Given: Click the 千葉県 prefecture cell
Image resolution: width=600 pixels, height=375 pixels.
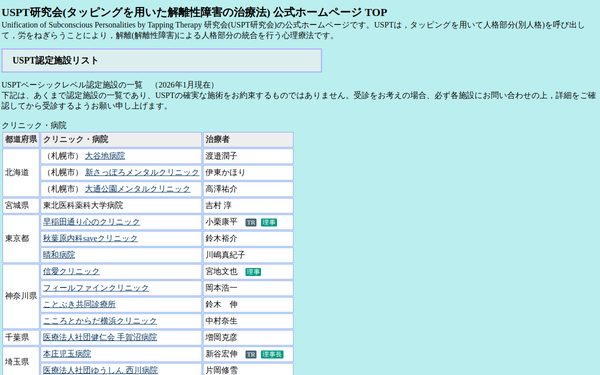Looking at the screenshot, I should point(21,337).
